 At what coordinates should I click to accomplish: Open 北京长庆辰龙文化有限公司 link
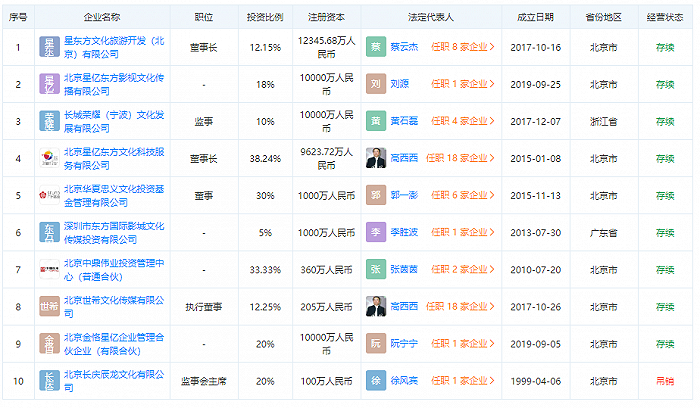[x=114, y=381]
